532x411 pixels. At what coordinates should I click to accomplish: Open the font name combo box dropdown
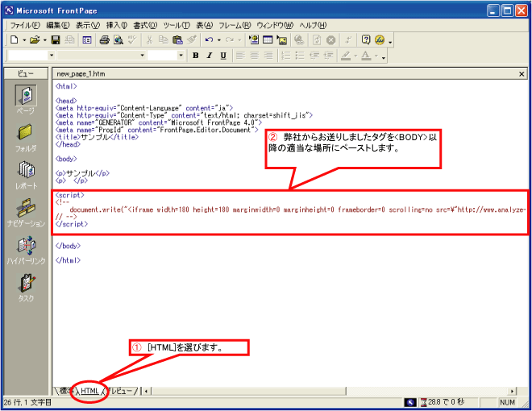[x=142, y=56]
